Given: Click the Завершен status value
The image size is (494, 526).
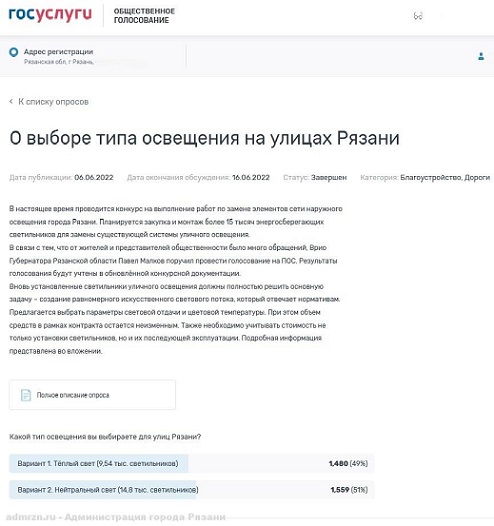Looking at the screenshot, I should coord(329,177).
